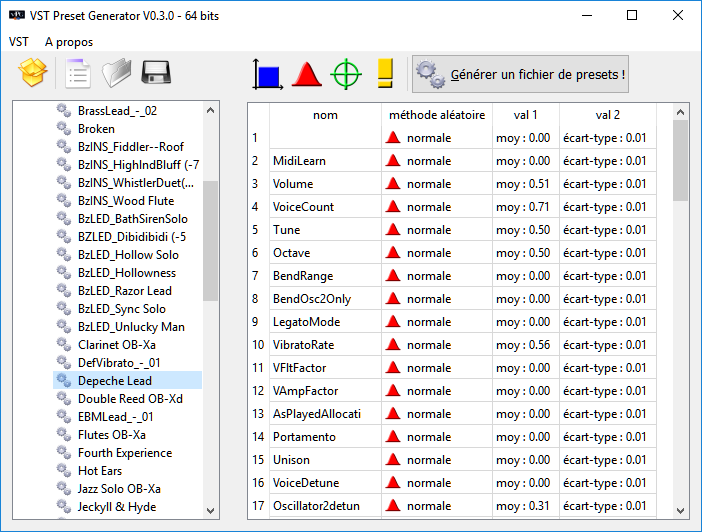
Task: Select the BrassLead_-_02 preset
Action: pos(117,111)
